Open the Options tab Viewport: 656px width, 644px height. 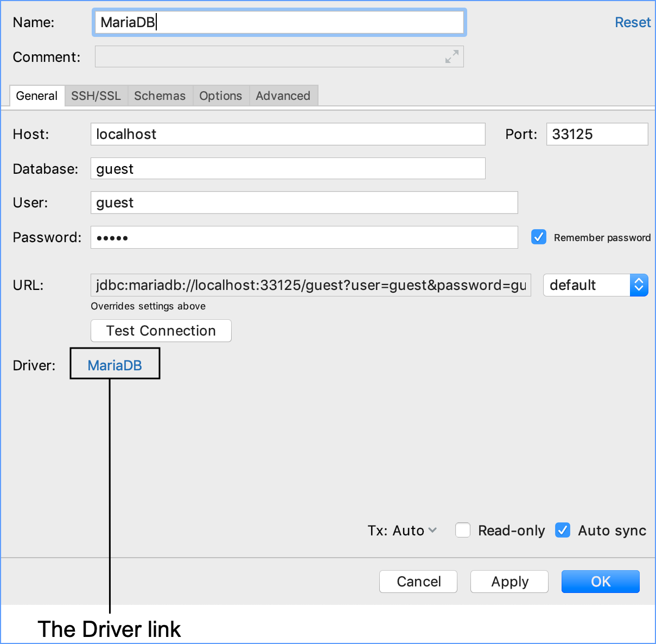tap(221, 96)
